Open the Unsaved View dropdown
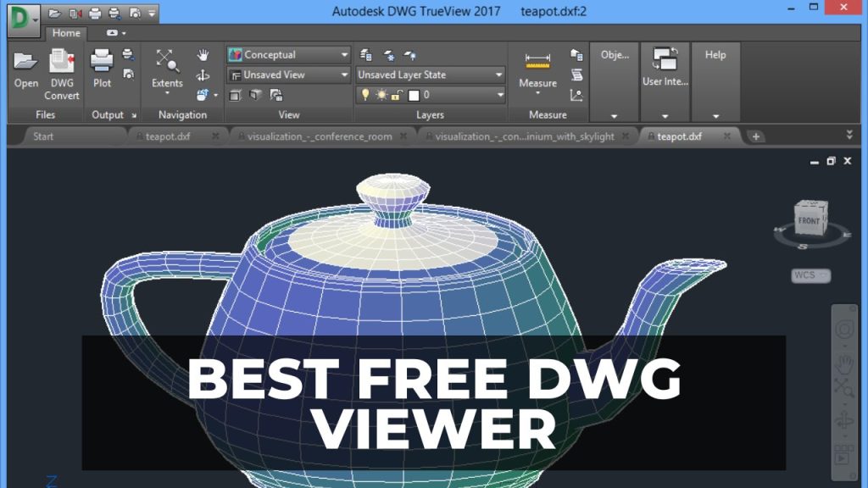 (x=289, y=75)
